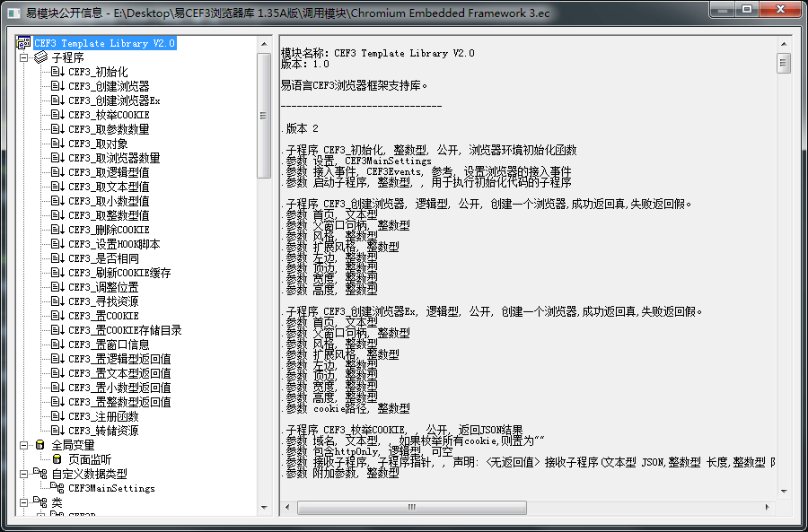808x532 pixels.
Task: Click the subroutine icon beside CEF3_是否相同
Action: point(57,258)
